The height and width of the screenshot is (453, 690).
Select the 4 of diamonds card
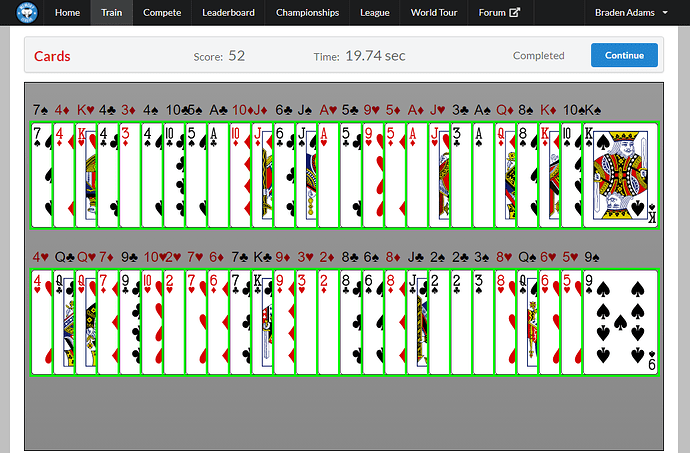click(x=64, y=175)
